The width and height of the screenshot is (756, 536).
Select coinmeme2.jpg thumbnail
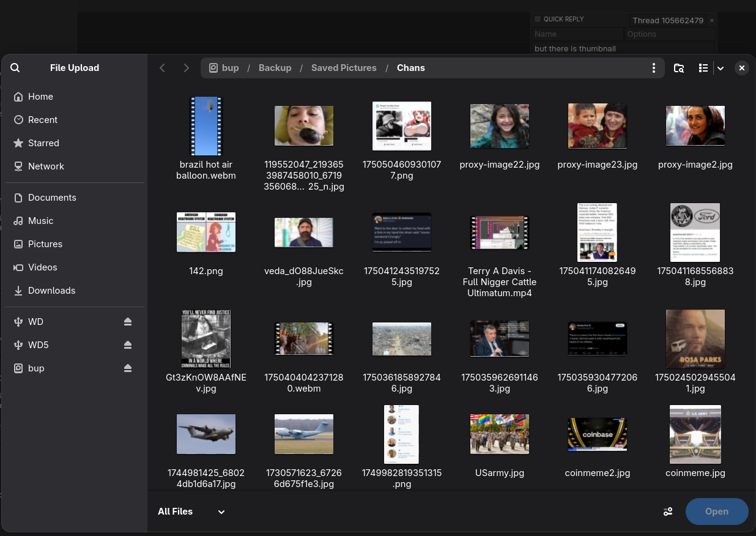click(x=598, y=434)
